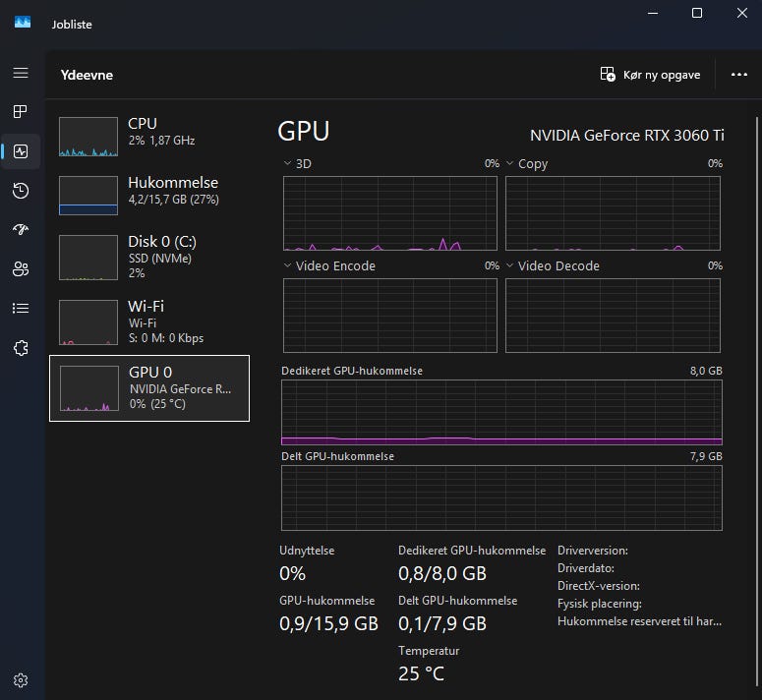Open the Services puzzle-piece icon

21,348
